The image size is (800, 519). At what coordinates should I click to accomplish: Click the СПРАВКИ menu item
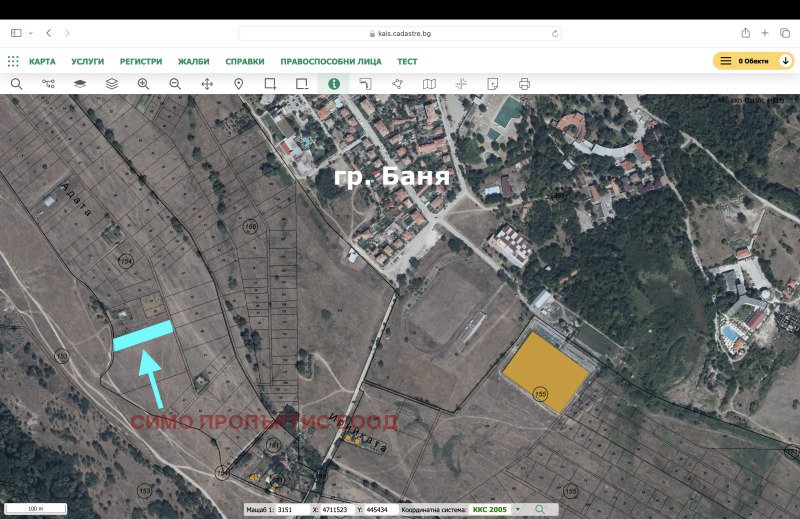pos(245,61)
